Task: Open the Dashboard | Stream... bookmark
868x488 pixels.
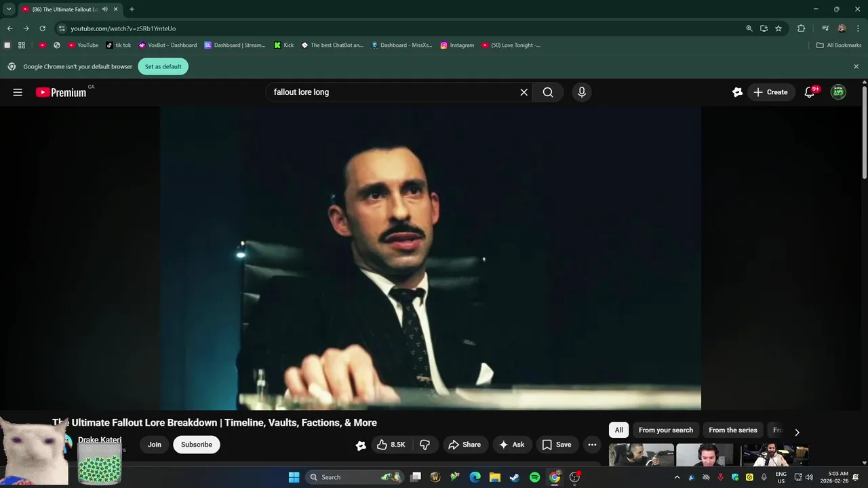Action: pos(235,45)
